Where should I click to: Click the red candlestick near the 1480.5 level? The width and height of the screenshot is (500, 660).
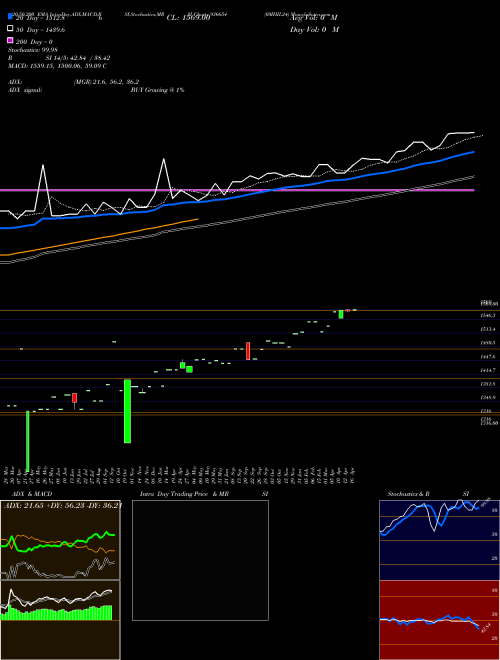[248, 351]
